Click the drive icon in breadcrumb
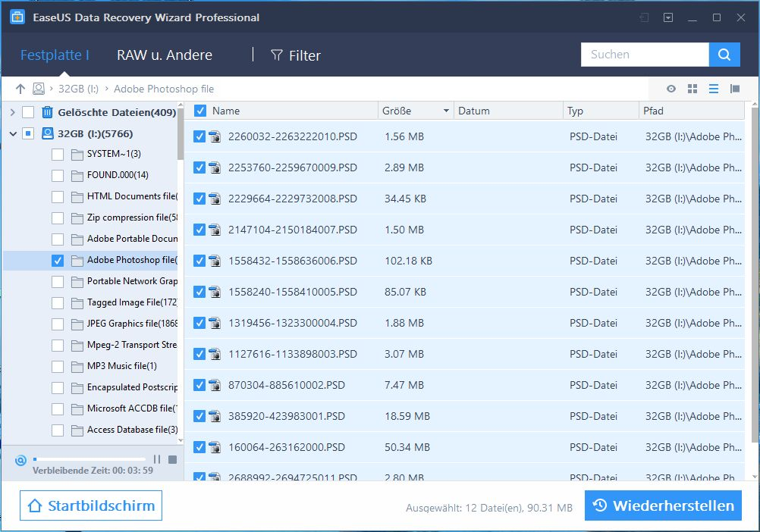Screen dimensions: 760x532 [38, 89]
